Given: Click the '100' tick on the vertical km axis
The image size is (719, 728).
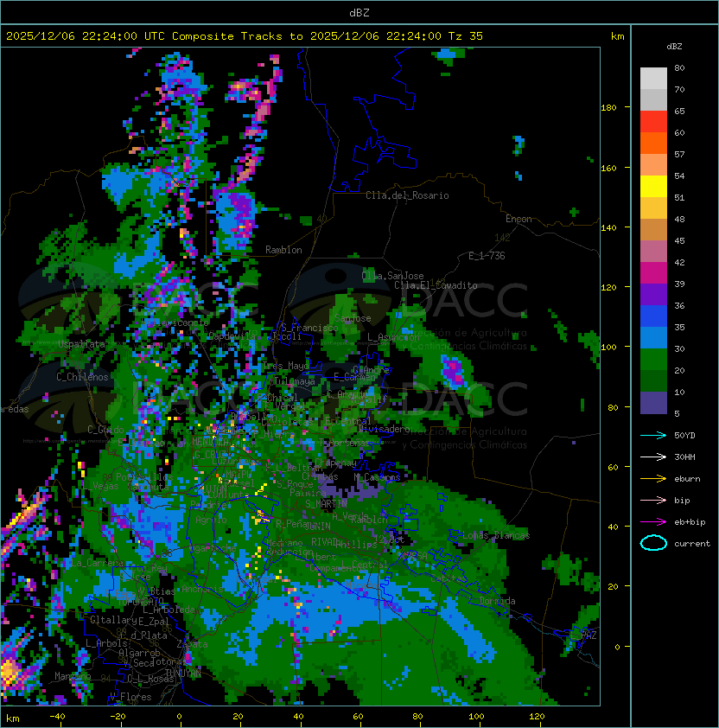Looking at the screenshot, I should (x=608, y=348).
